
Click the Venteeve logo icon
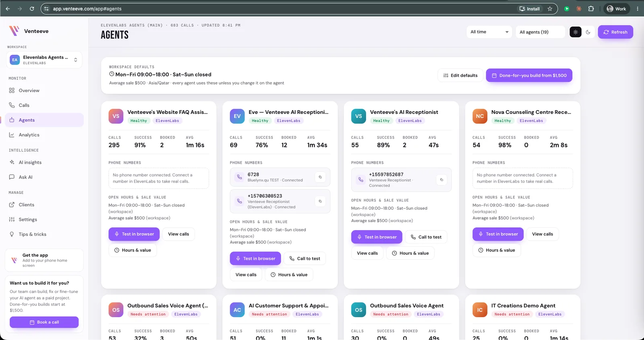click(x=14, y=31)
